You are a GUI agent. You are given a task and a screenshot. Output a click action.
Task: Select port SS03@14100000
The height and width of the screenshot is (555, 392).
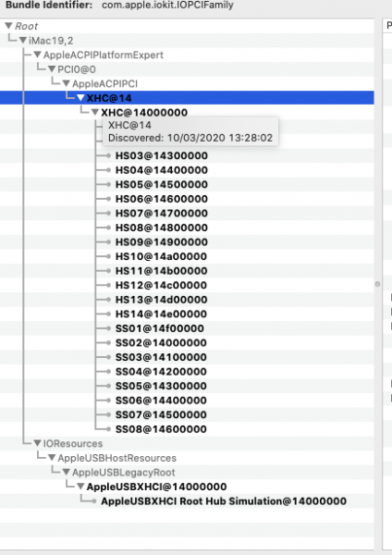[161, 357]
